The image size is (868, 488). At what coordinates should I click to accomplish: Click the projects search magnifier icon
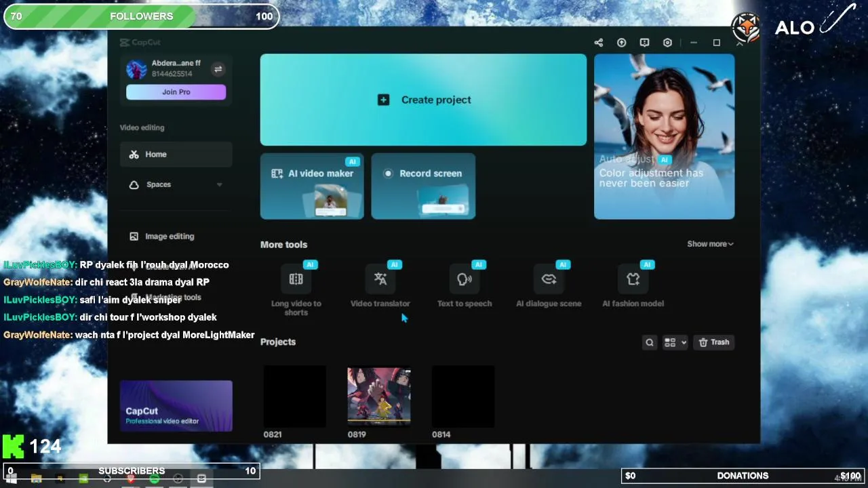tap(650, 342)
